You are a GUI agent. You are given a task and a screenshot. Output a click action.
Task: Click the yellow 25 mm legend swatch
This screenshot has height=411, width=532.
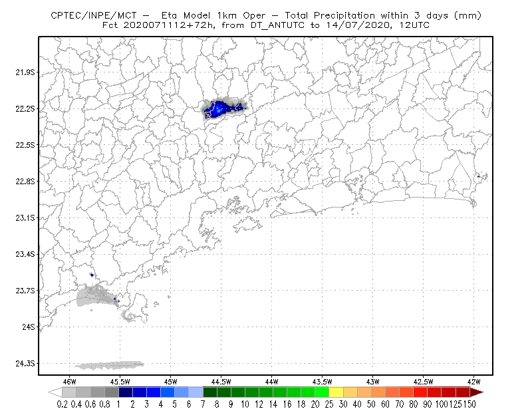point(336,392)
